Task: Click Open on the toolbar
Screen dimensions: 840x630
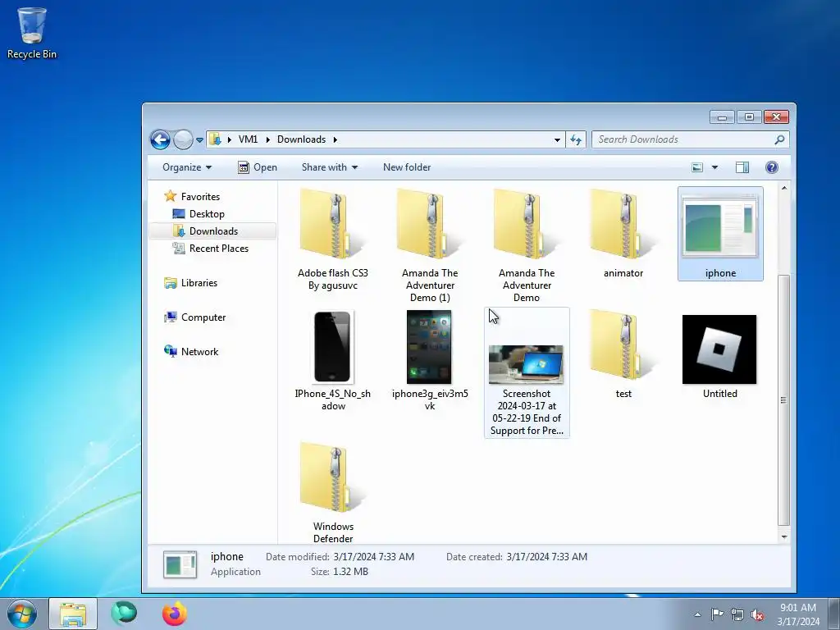Action: 258,167
